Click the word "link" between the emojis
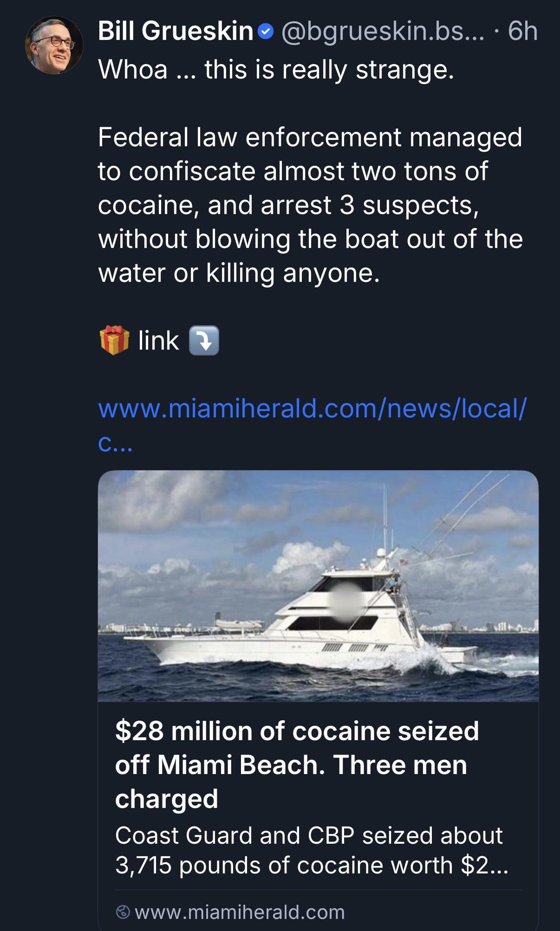 (158, 340)
